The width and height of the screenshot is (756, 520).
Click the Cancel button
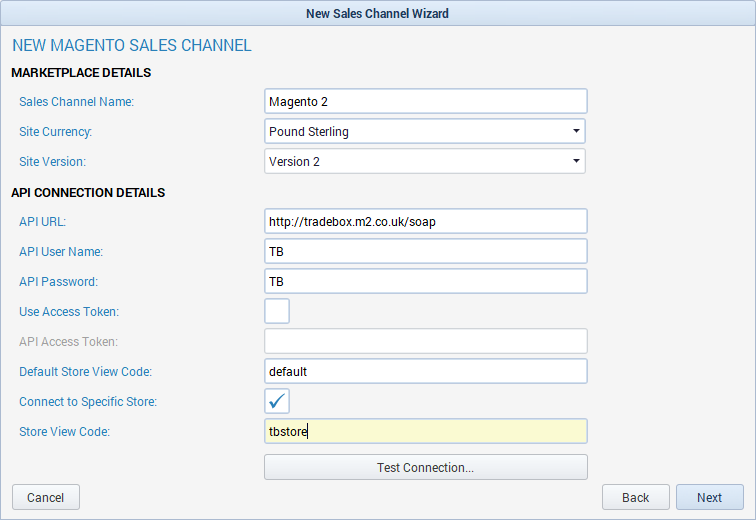[x=46, y=497]
